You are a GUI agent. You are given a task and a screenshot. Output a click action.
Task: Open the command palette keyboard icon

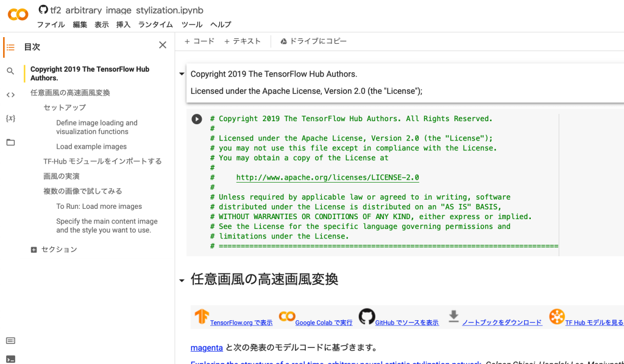click(x=10, y=340)
